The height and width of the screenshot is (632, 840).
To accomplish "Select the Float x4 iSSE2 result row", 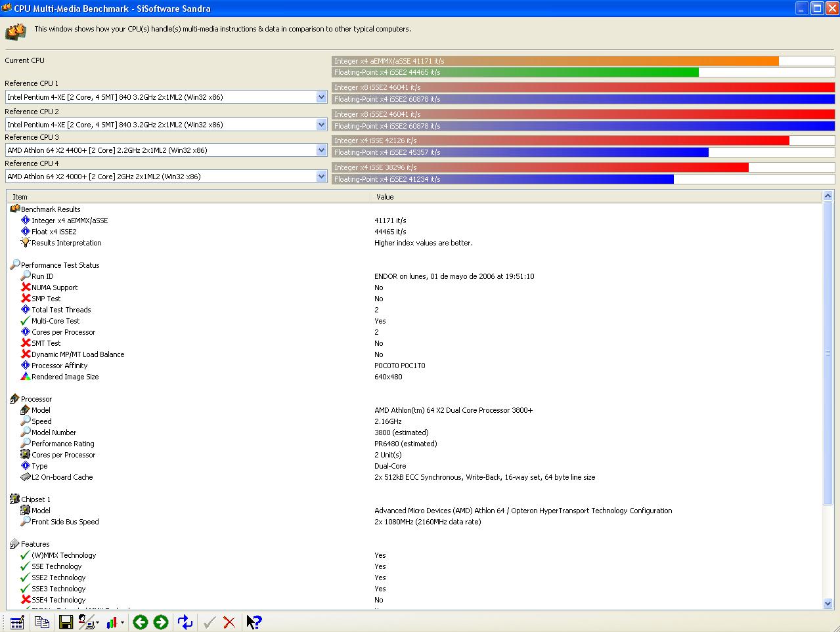I will click(x=414, y=232).
